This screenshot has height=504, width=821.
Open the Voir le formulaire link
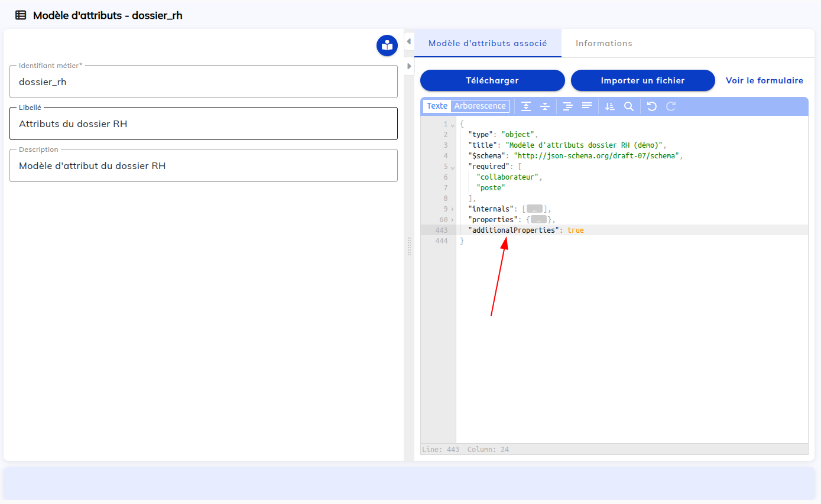tap(764, 80)
